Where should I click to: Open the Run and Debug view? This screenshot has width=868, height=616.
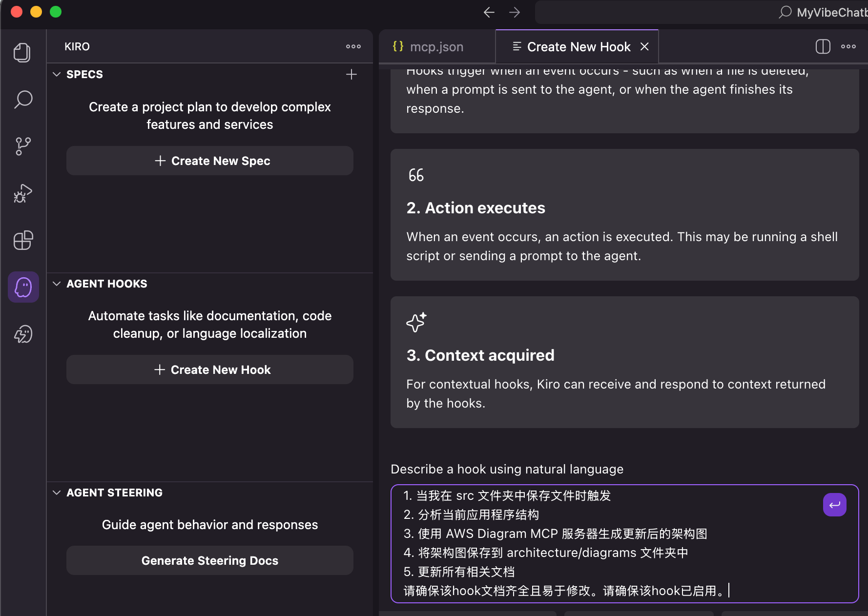(x=23, y=193)
